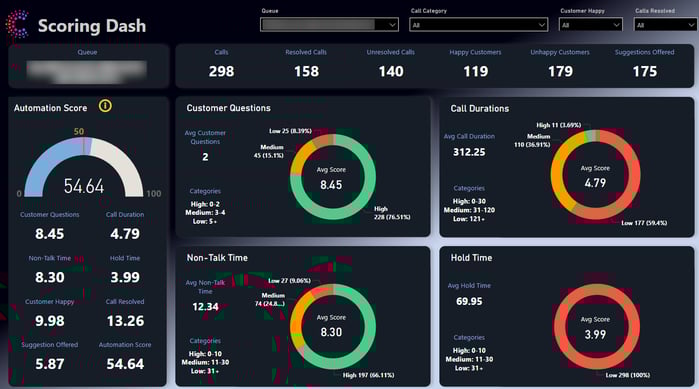Click the Customer Happy score 9.98
Viewport: 699px width, 389px height.
pos(49,321)
